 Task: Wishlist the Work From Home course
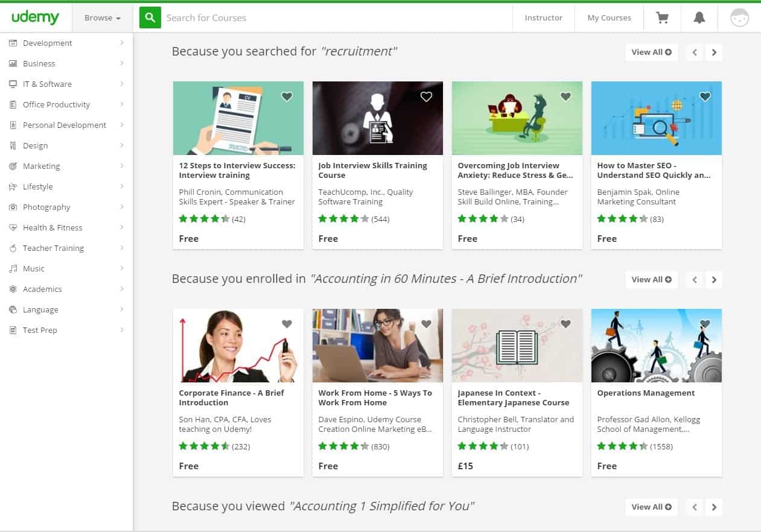426,324
